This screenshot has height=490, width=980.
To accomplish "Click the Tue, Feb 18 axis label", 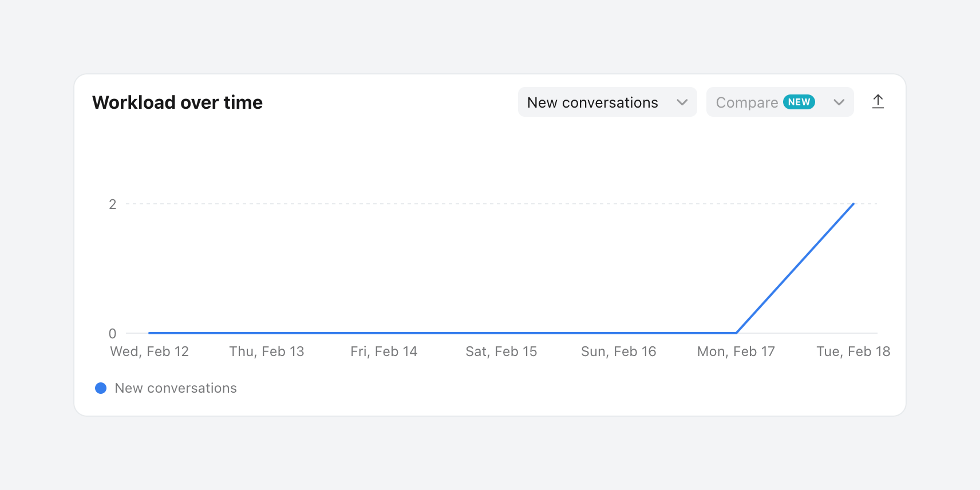I will [x=853, y=351].
